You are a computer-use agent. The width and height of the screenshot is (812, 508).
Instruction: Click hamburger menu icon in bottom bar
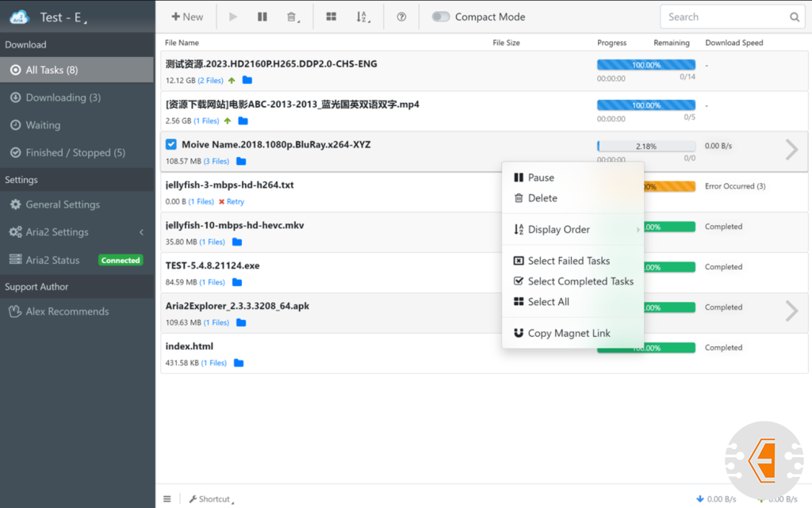click(x=167, y=499)
